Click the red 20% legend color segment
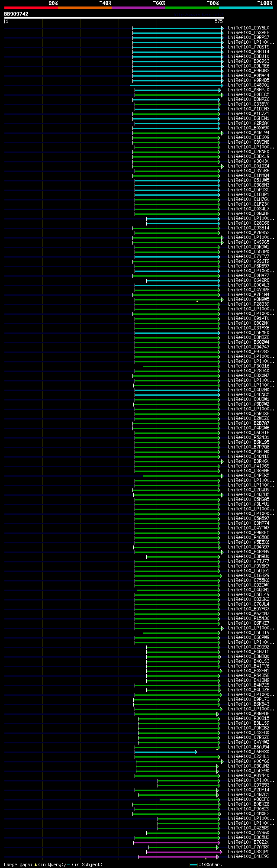277x868 pixels. (x=31, y=8)
